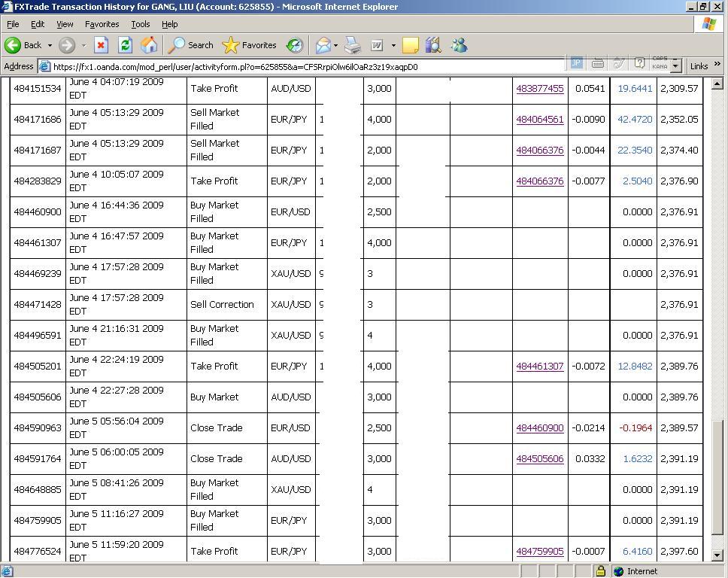Open link 484066376 in row 484171687
This screenshot has width=728, height=578.
pyautogui.click(x=540, y=150)
